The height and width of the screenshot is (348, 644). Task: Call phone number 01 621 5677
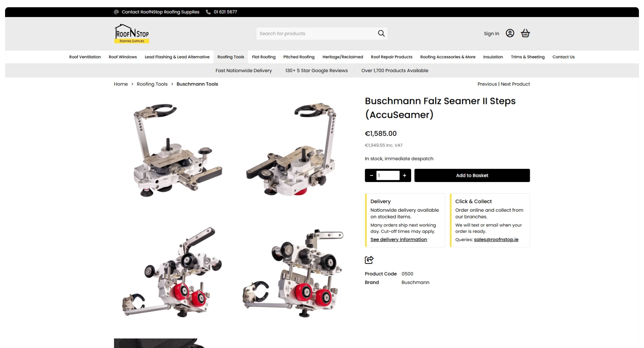[x=225, y=12]
